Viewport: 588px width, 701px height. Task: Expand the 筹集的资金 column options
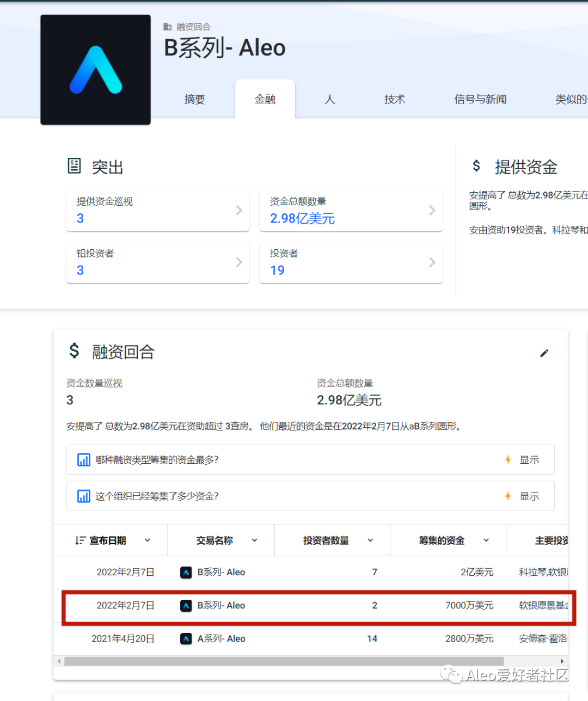486,540
